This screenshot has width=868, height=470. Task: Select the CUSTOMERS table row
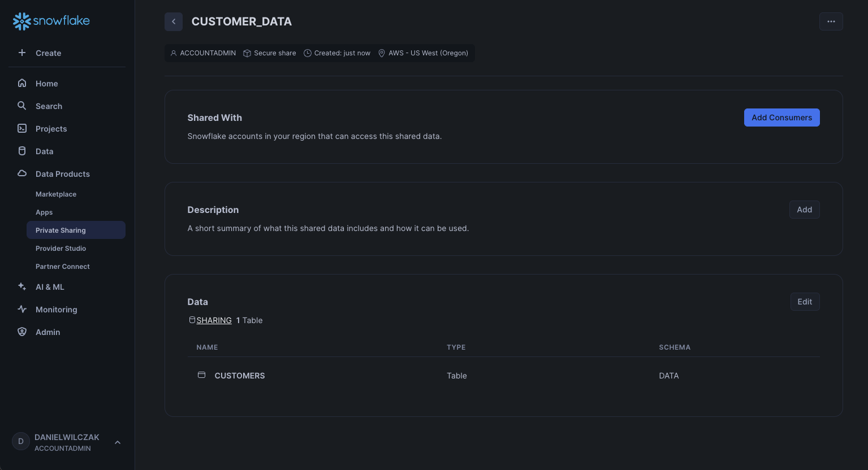pyautogui.click(x=240, y=376)
